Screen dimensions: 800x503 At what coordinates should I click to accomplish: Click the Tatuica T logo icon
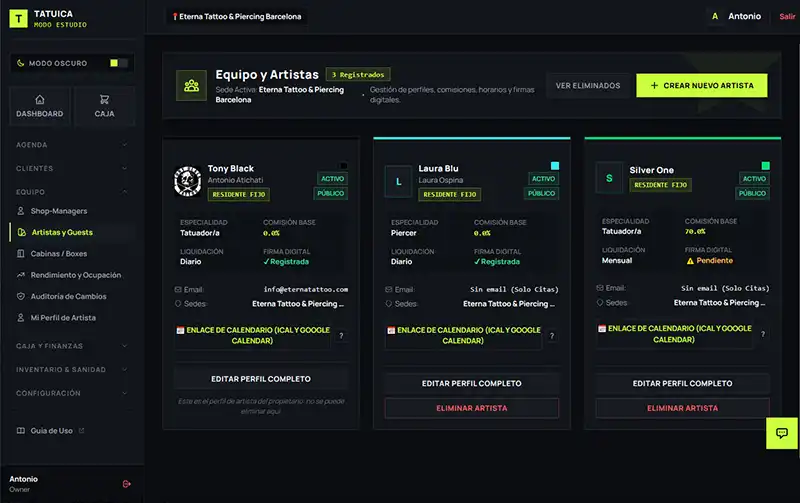(x=19, y=18)
